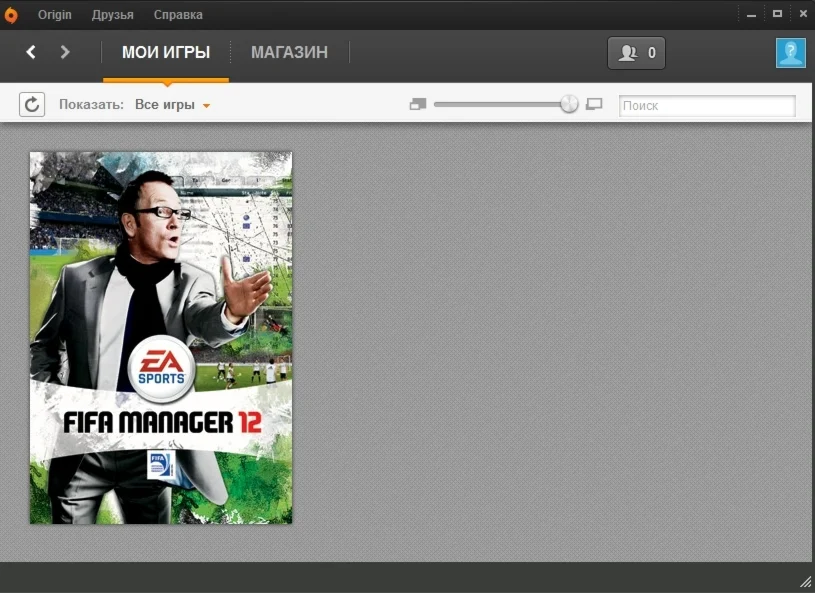Open the Справка menu
Image resolution: width=815 pixels, height=593 pixels.
[x=177, y=14]
